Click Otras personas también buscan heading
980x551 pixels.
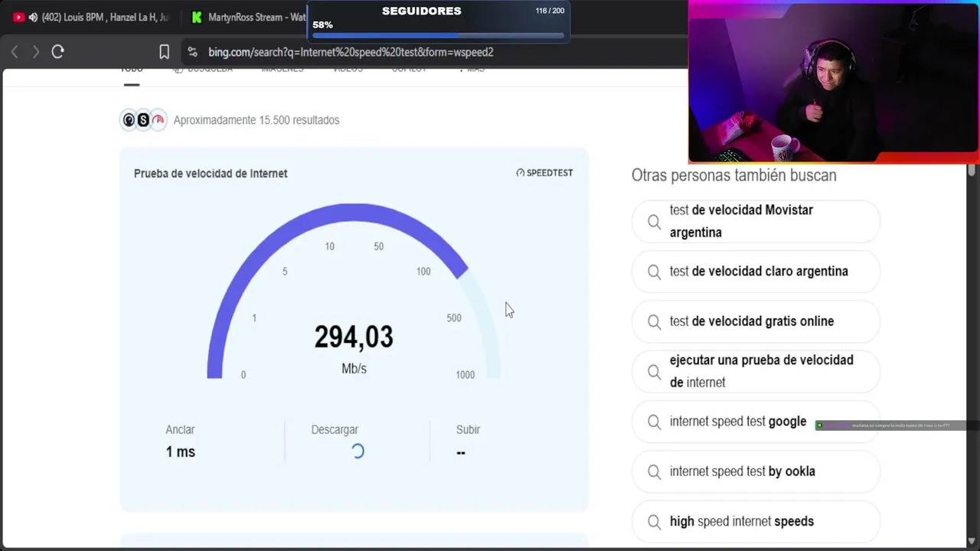tap(733, 175)
